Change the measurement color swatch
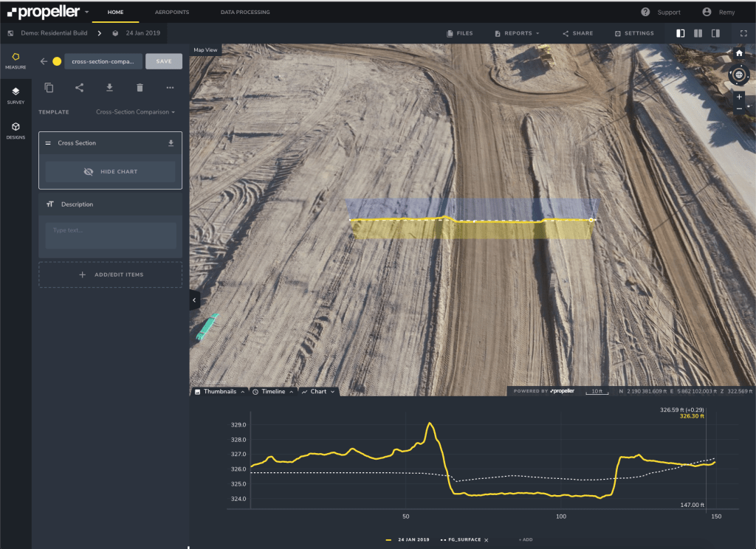The image size is (756, 549). (56, 61)
